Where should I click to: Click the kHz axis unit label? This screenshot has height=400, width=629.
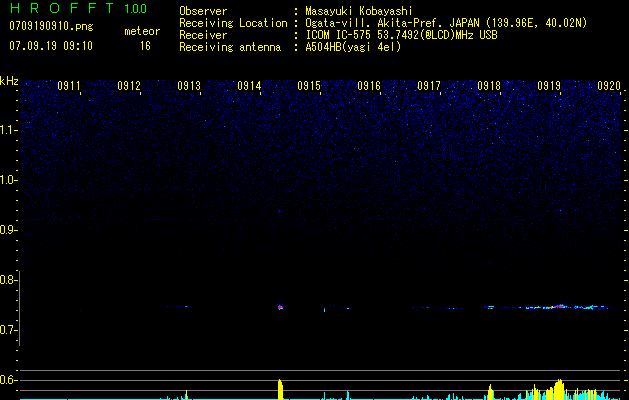9,81
